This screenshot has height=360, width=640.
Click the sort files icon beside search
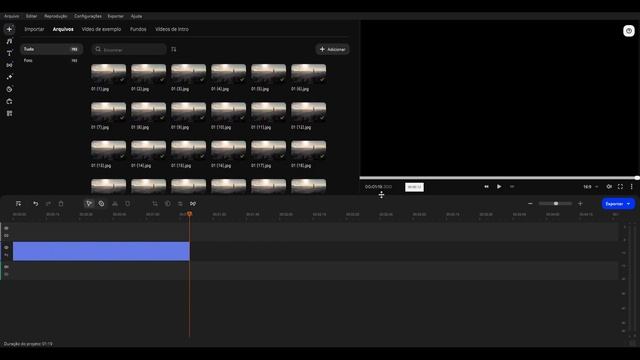(174, 49)
